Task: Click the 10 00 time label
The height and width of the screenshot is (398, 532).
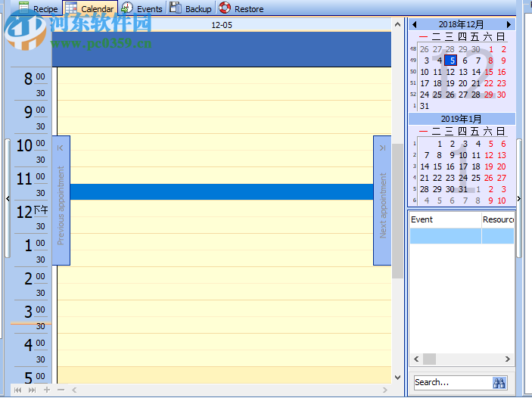Action: [x=31, y=145]
